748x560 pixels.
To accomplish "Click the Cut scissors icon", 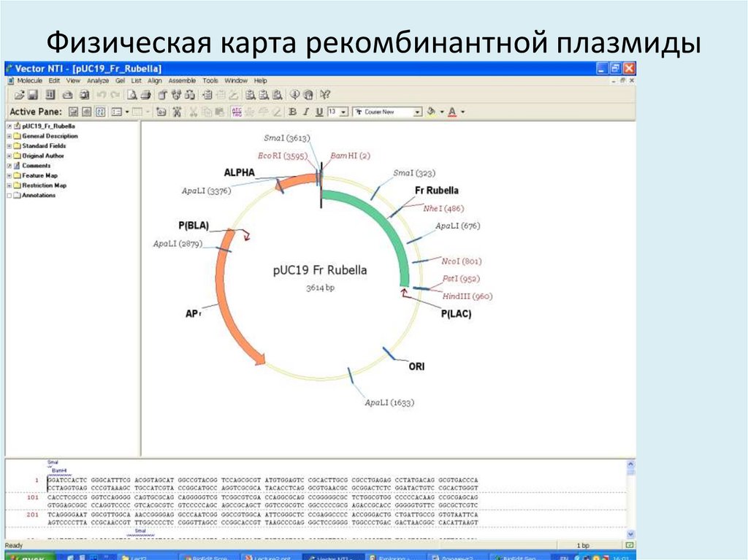I will pyautogui.click(x=194, y=111).
